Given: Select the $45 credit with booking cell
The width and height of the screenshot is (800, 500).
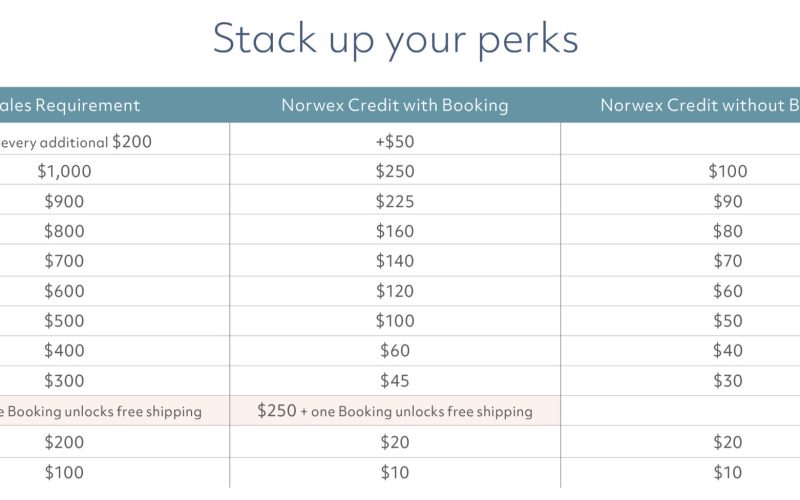Looking at the screenshot, I should 394,381.
